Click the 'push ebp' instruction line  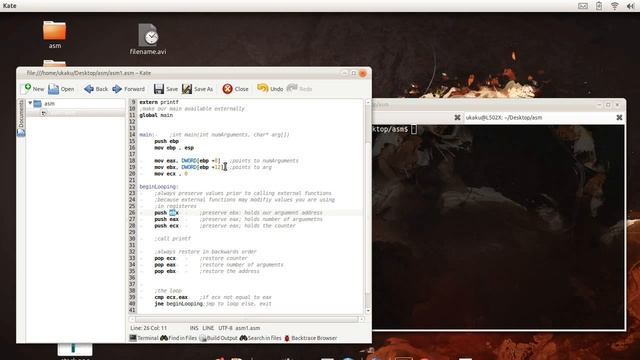tap(167, 141)
